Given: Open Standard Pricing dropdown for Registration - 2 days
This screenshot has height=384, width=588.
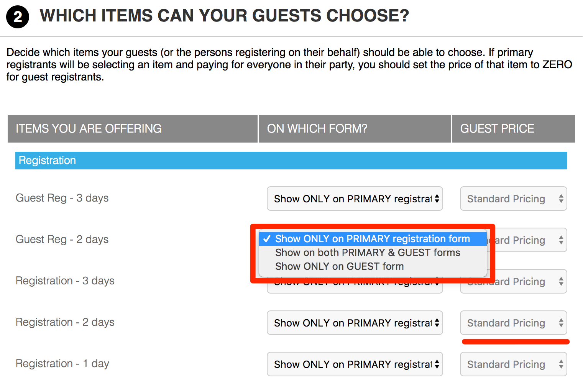Looking at the screenshot, I should pos(514,323).
